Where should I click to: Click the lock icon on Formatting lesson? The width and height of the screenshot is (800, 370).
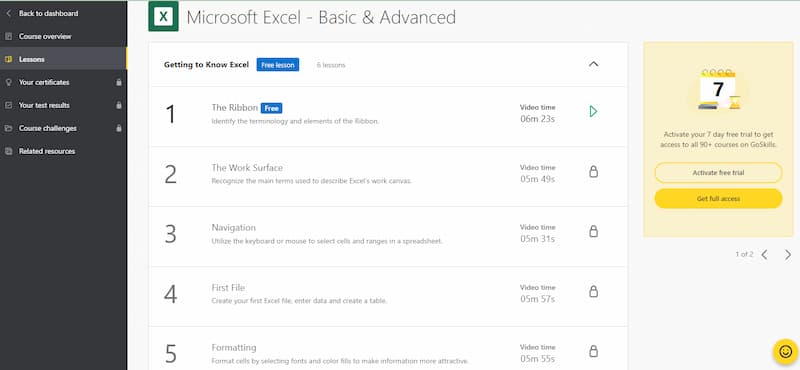(593, 351)
